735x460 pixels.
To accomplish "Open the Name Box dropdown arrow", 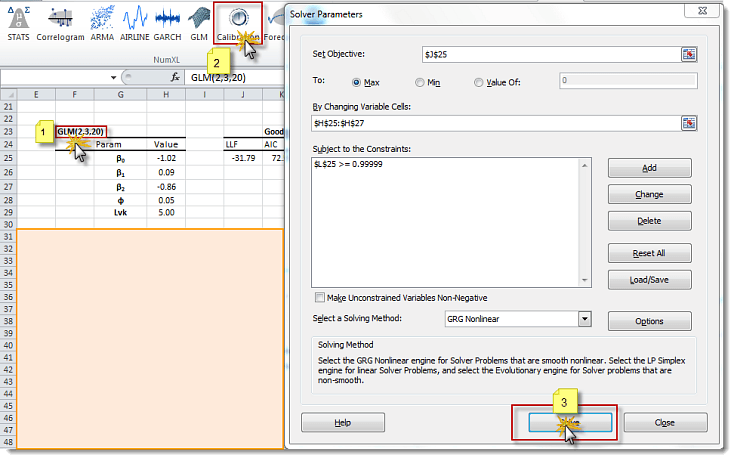I will pyautogui.click(x=113, y=77).
